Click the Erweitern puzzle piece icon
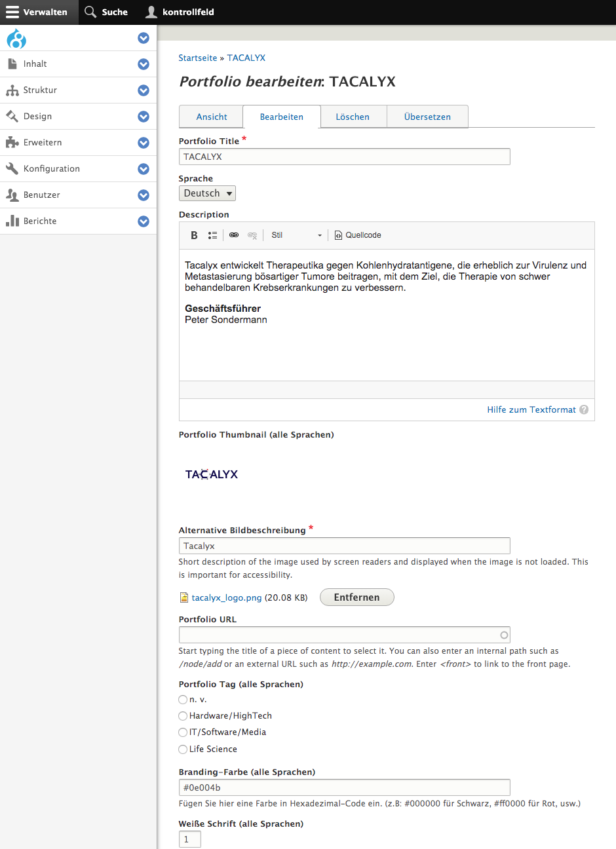The width and height of the screenshot is (616, 849). pos(12,142)
